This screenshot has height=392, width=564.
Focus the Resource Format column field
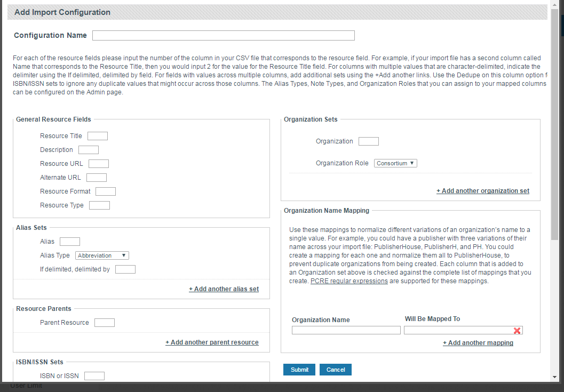tap(106, 191)
